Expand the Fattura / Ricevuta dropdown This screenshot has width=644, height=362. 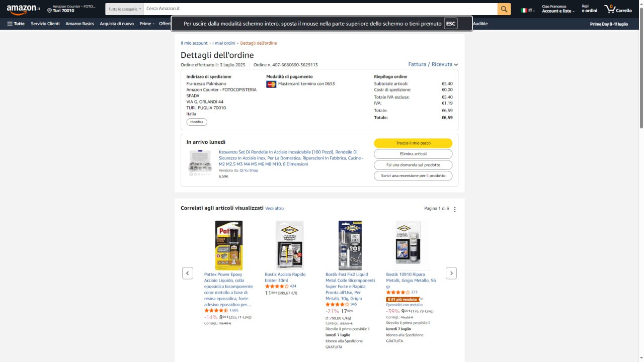[x=433, y=64]
